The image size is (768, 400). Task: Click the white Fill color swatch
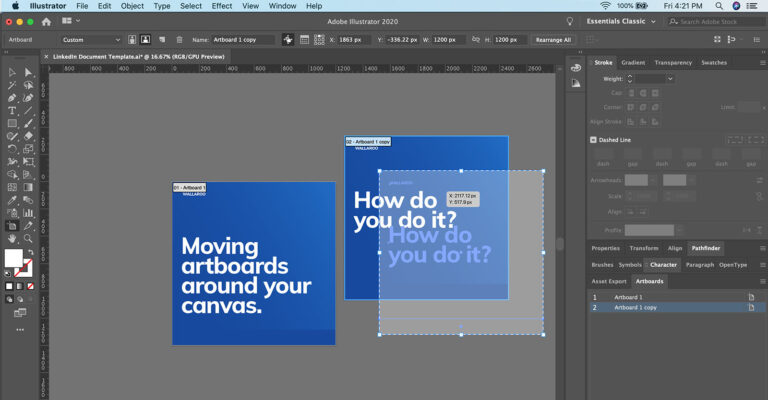tap(14, 258)
